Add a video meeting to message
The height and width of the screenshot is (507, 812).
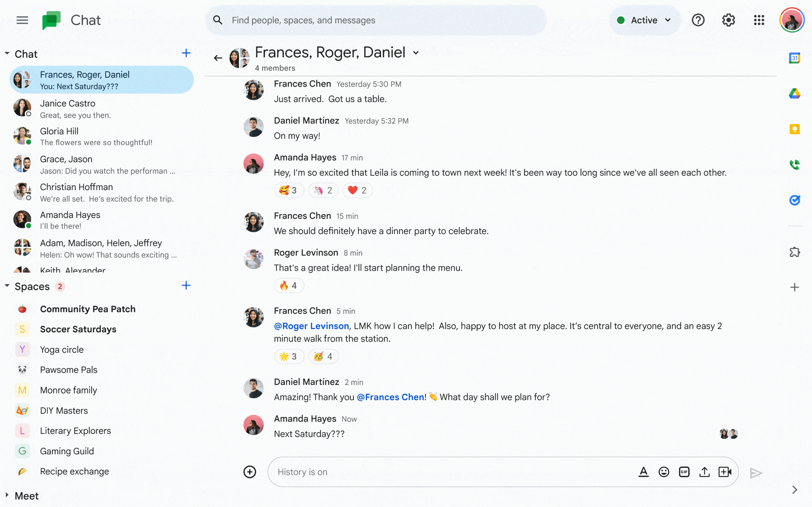pos(725,472)
